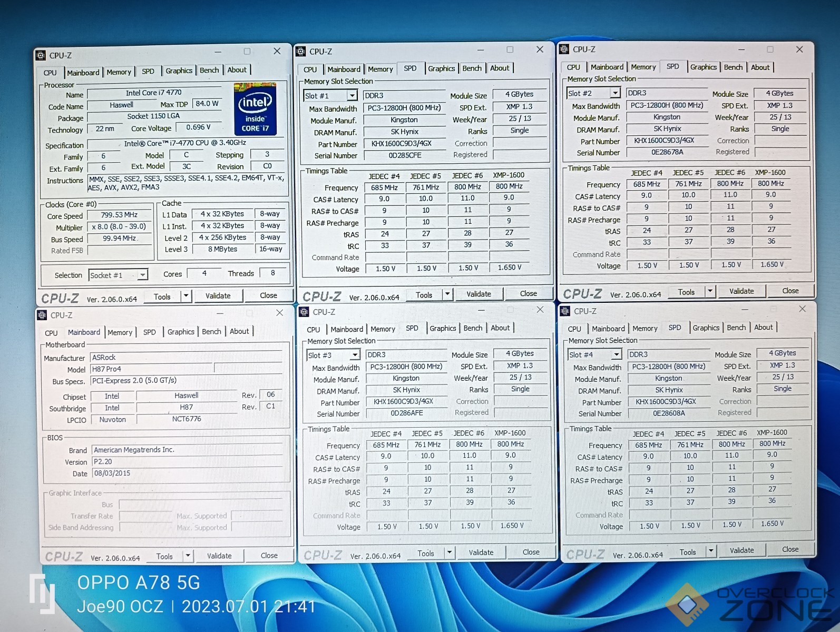This screenshot has width=840, height=632.
Task: Click the LPCIO value NCT6776
Action: (187, 419)
